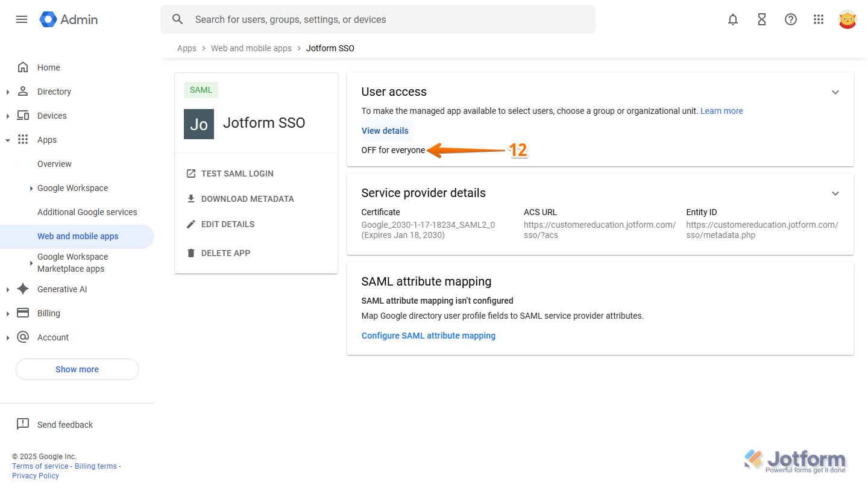Click the SAML badge label

201,90
